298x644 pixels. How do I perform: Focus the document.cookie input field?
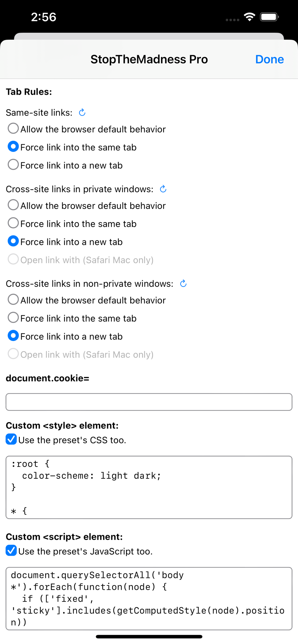(x=149, y=402)
